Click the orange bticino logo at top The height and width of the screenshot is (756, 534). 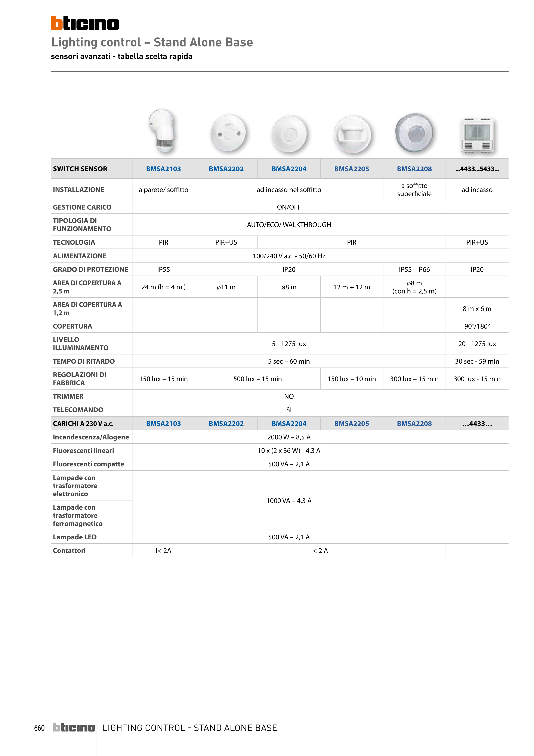(84, 23)
